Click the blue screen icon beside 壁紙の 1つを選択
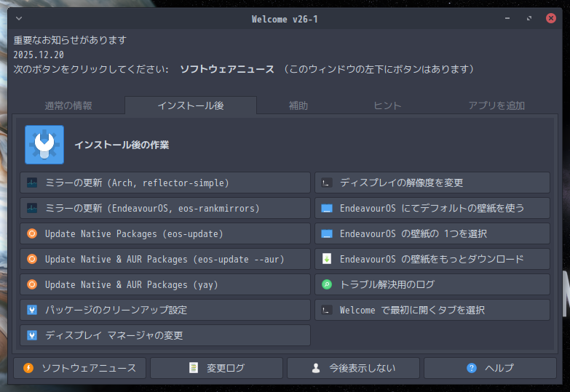570x392 pixels. (327, 233)
